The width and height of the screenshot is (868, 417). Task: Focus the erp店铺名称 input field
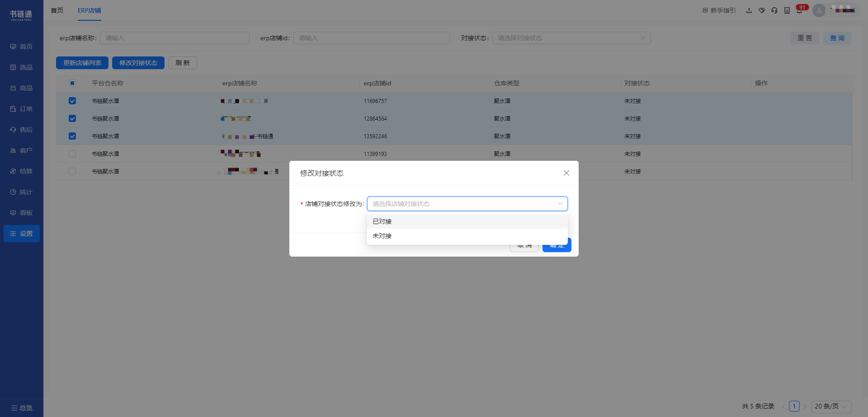[x=175, y=38]
